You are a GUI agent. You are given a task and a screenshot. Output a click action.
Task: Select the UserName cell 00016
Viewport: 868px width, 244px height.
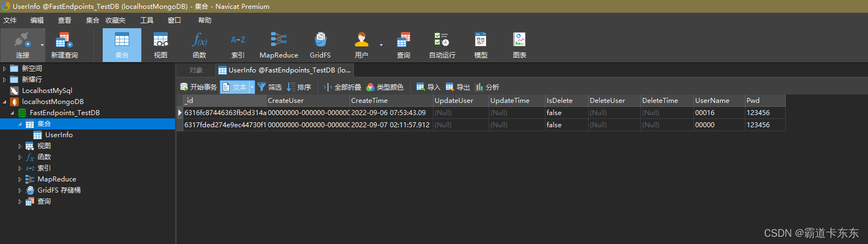[x=719, y=113]
